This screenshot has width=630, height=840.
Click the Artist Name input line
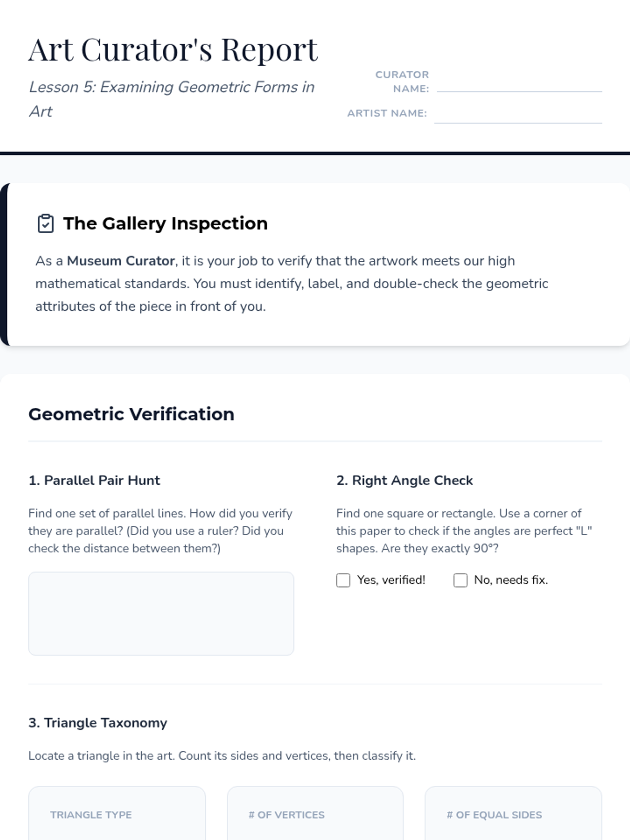pyautogui.click(x=518, y=115)
